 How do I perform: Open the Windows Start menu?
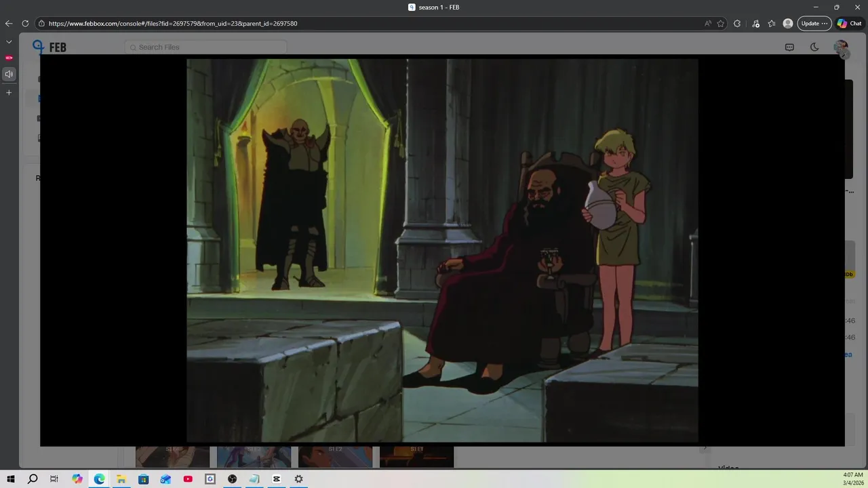tap(11, 479)
